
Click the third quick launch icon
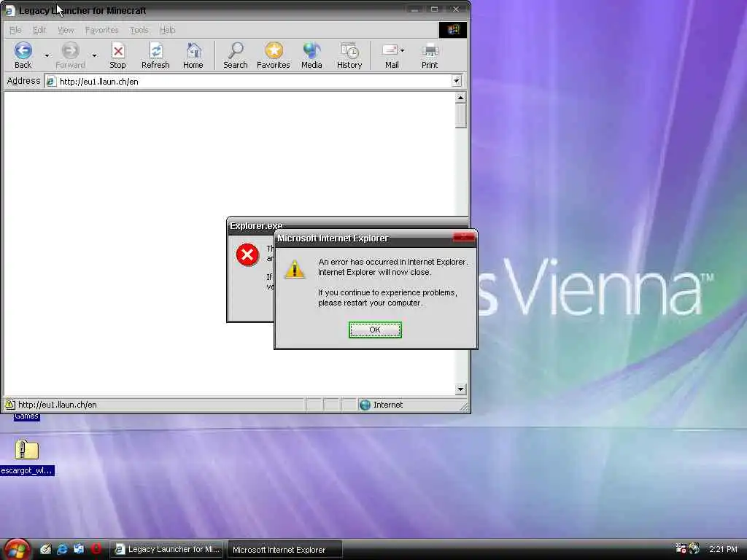point(79,549)
